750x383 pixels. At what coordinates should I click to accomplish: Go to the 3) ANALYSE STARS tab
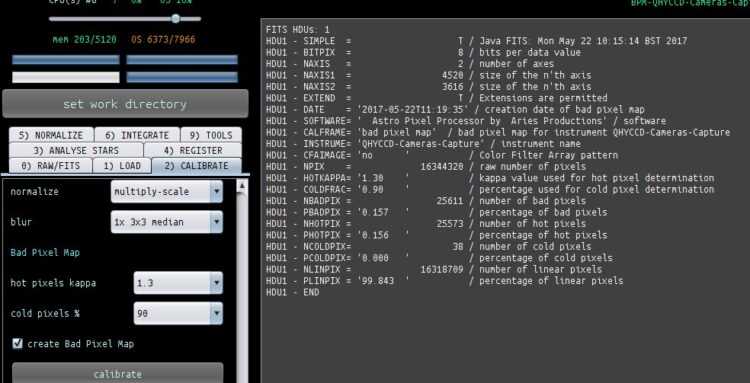tap(76, 150)
